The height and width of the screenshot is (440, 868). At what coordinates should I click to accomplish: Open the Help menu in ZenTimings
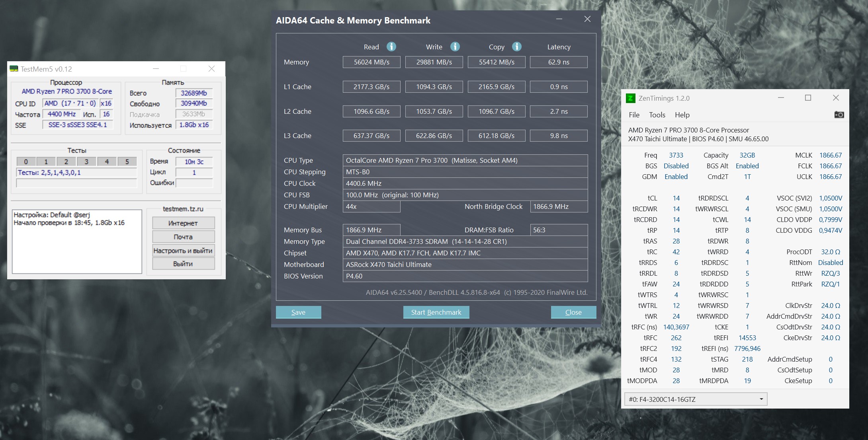coord(682,115)
